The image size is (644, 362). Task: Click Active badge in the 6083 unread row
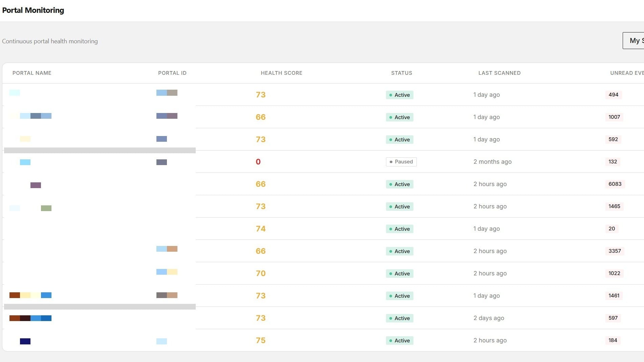(400, 184)
